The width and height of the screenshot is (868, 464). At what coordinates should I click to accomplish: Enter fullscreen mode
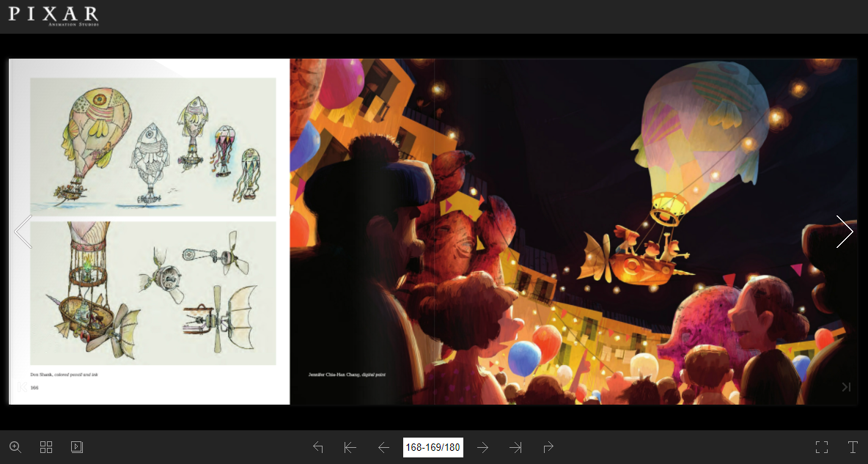(822, 447)
